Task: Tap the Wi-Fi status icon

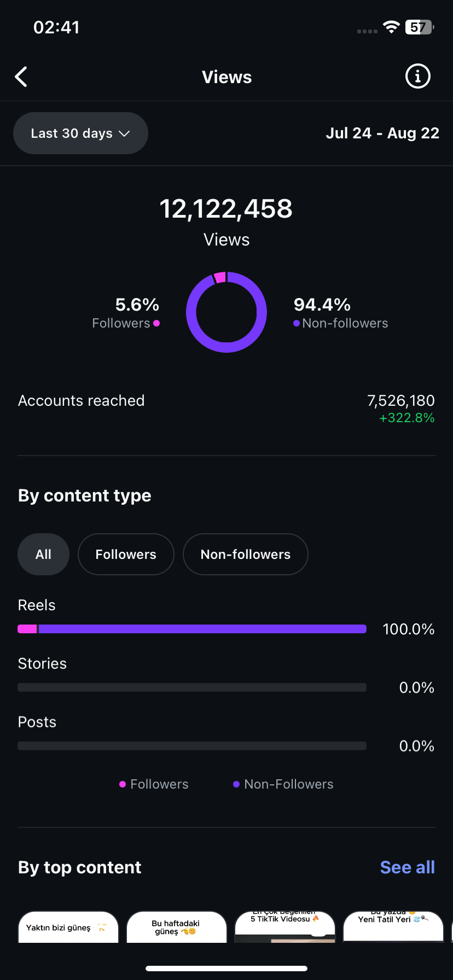Action: (391, 27)
